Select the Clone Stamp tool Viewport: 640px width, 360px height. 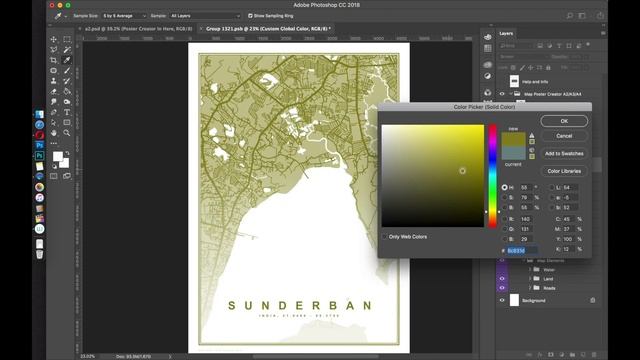pos(53,81)
